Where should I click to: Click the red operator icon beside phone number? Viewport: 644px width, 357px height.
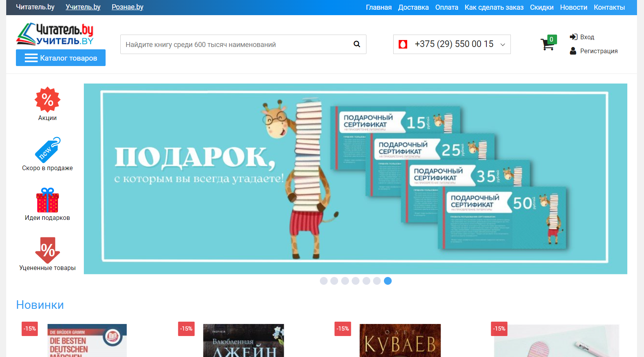(x=403, y=44)
